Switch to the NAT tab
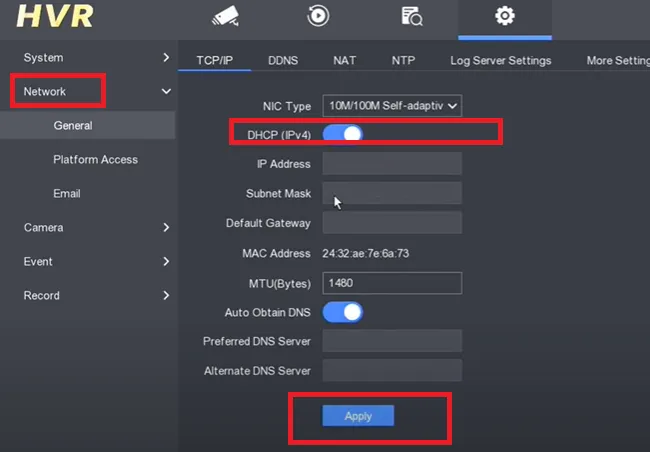Image resolution: width=650 pixels, height=452 pixels. (344, 61)
